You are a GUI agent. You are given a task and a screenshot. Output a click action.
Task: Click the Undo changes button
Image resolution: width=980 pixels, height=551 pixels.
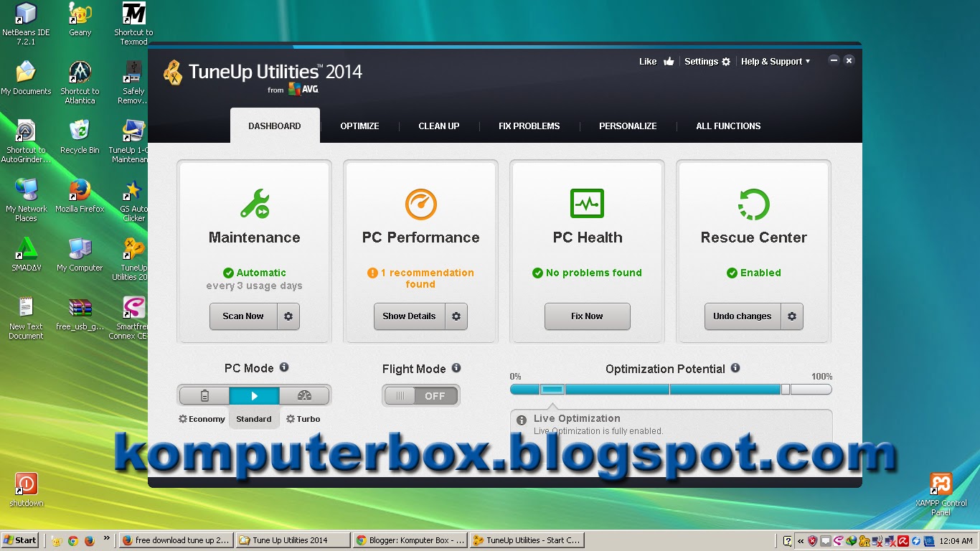(743, 316)
